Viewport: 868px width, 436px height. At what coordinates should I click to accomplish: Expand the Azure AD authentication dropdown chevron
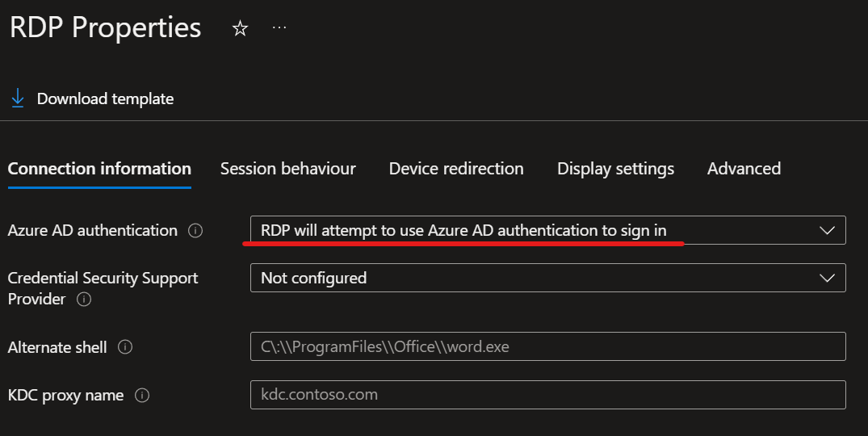click(x=827, y=230)
